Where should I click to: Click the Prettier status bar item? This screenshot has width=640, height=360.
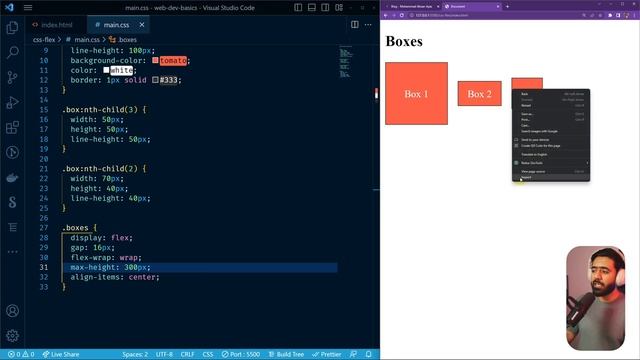327,354
